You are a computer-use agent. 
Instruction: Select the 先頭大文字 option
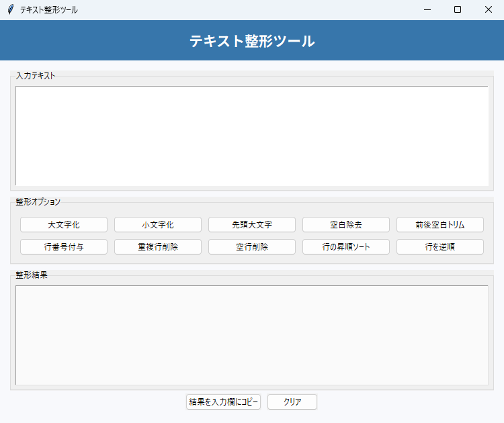252,224
